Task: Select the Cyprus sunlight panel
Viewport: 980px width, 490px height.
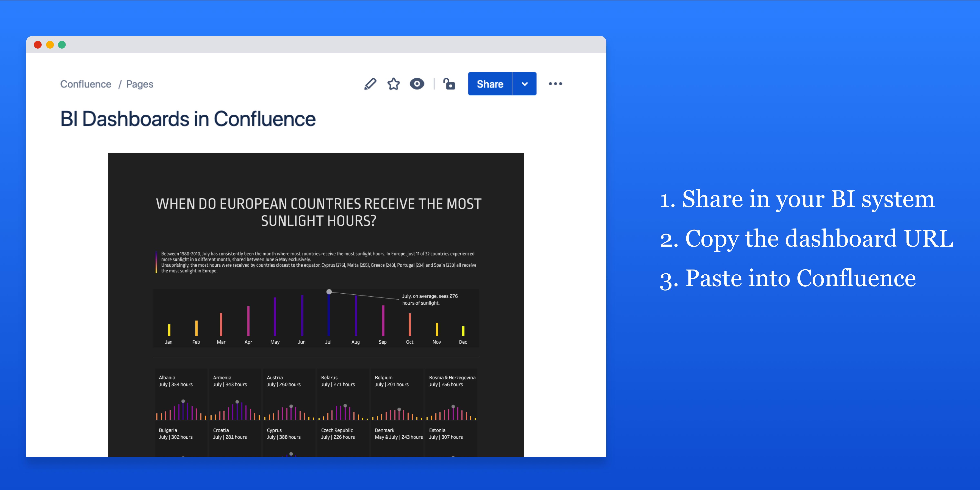Action: (x=289, y=441)
